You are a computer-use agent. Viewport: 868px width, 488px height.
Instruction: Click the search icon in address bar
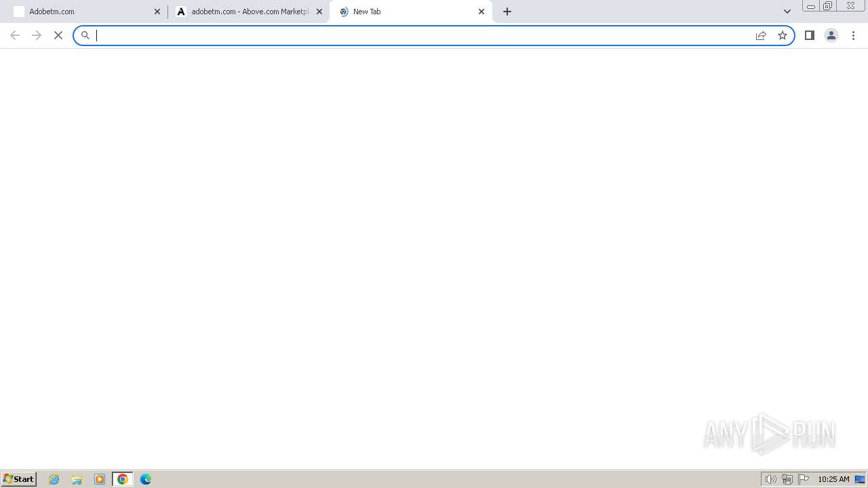tap(85, 35)
